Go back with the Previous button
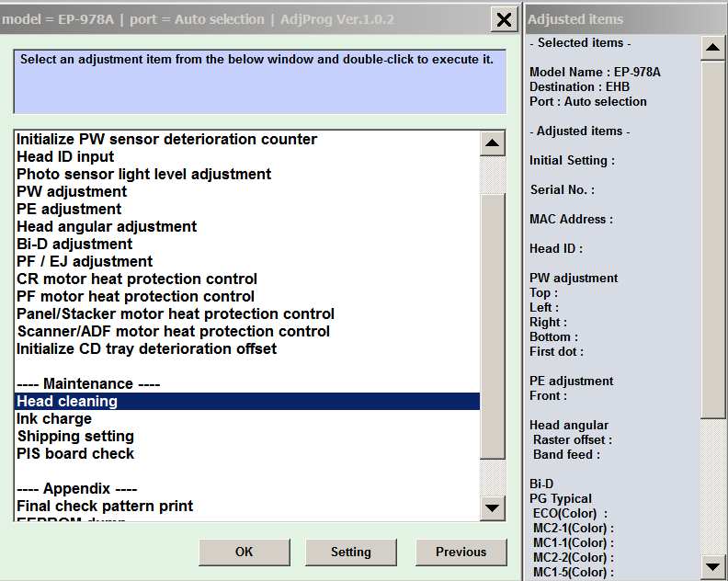The height and width of the screenshot is (581, 728). (x=461, y=552)
